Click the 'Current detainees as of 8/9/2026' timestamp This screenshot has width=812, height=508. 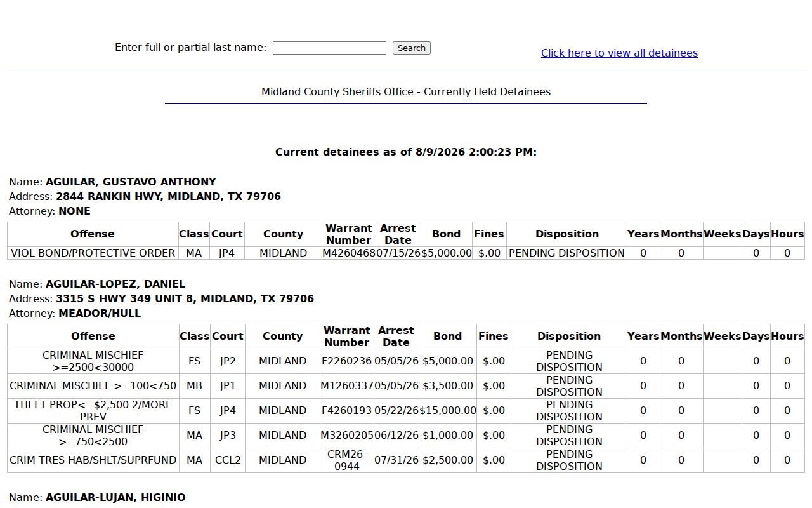(406, 152)
